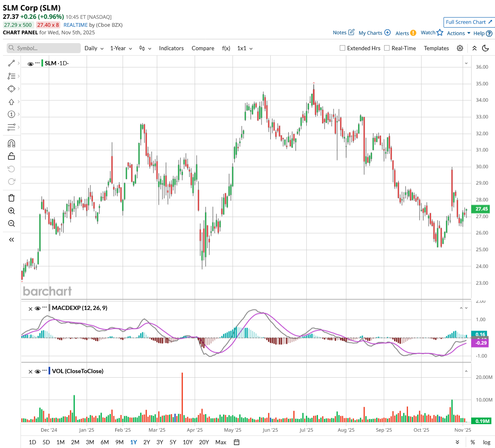
Task: Open the Daily period dropdown
Action: 94,48
